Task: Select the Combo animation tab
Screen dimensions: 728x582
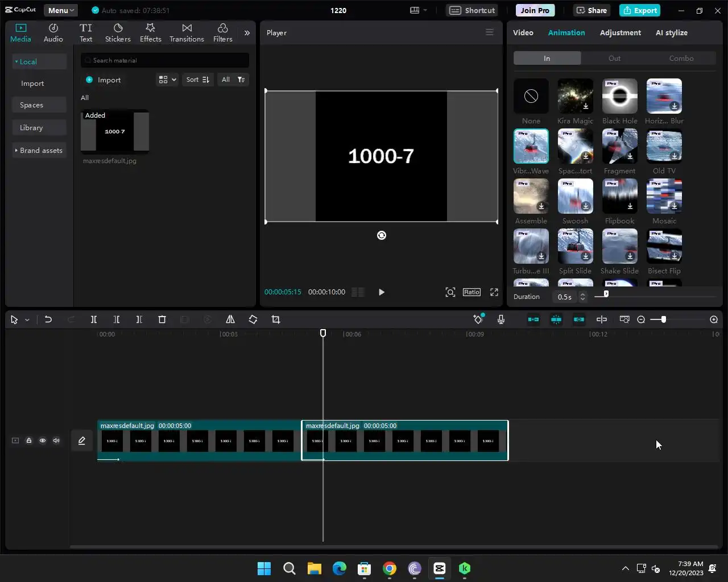Action: (x=681, y=58)
